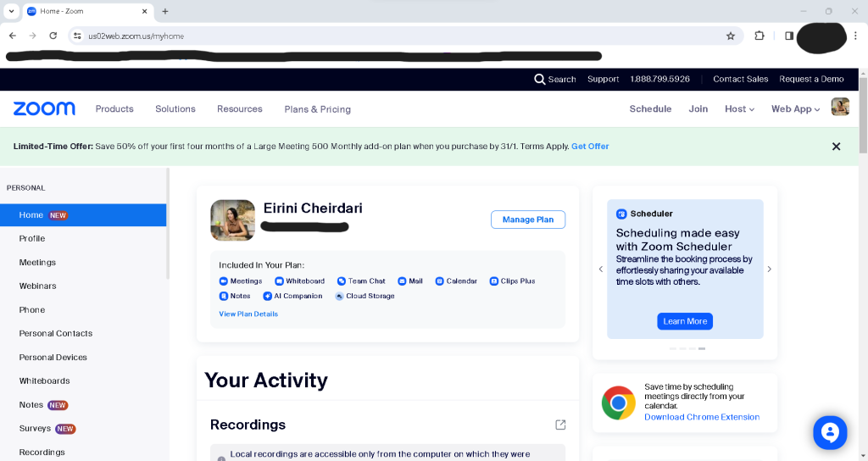This screenshot has height=461, width=868.
Task: Dismiss the Limited-Time Offer banner
Action: click(x=836, y=146)
